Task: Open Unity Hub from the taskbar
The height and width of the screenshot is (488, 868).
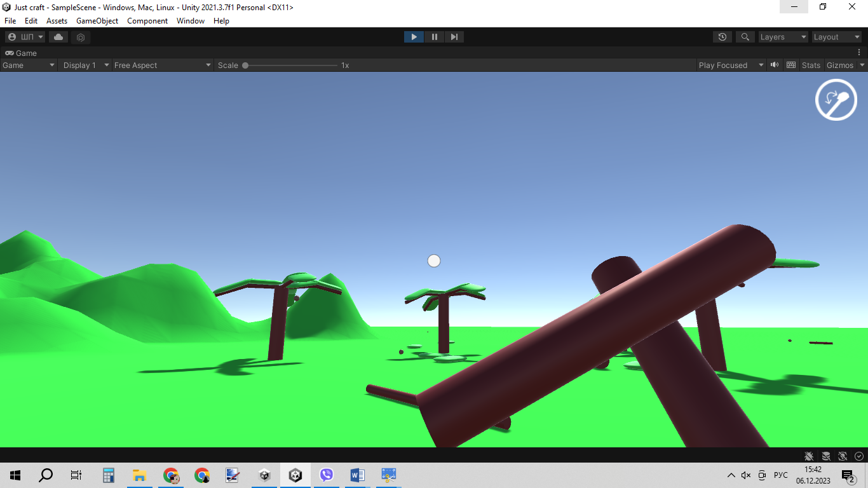Action: point(264,475)
